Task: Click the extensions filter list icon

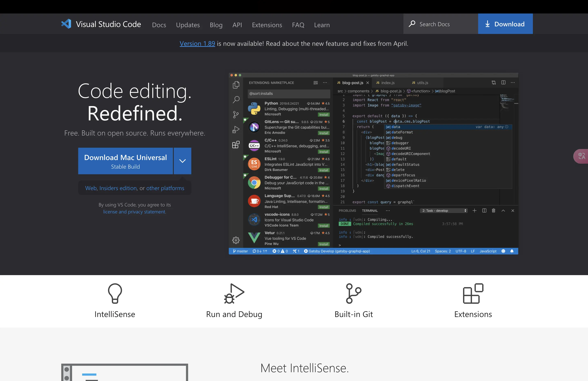Action: [315, 83]
